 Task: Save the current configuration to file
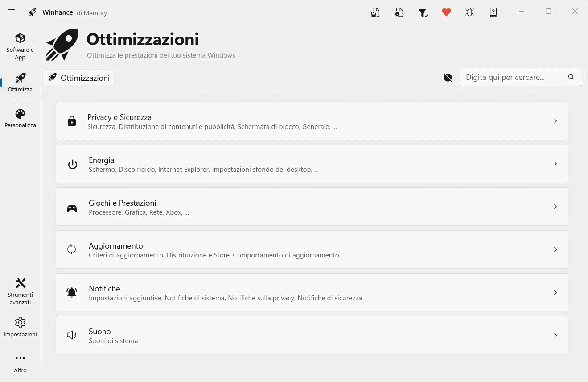(x=375, y=12)
